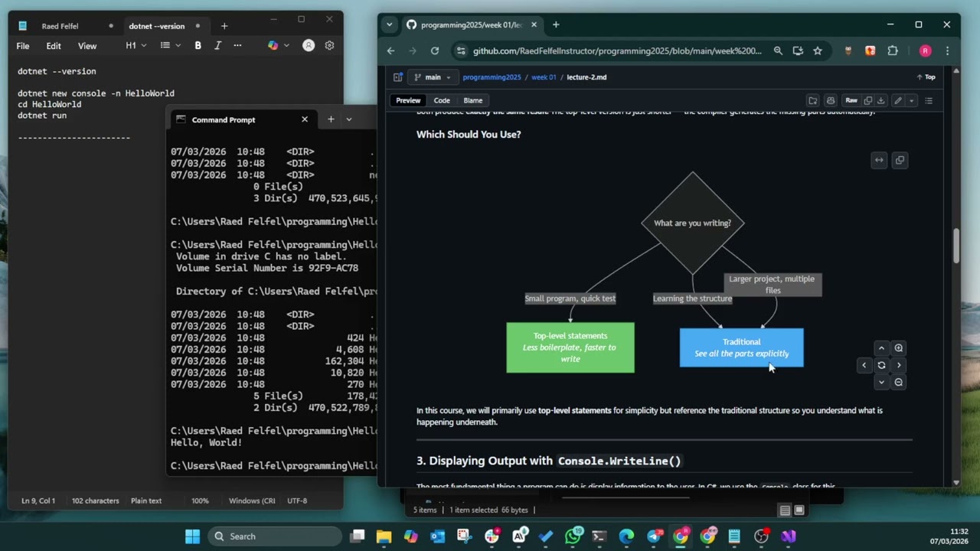Click the Chrome address bar URL
This screenshot has height=551, width=980.
click(617, 51)
